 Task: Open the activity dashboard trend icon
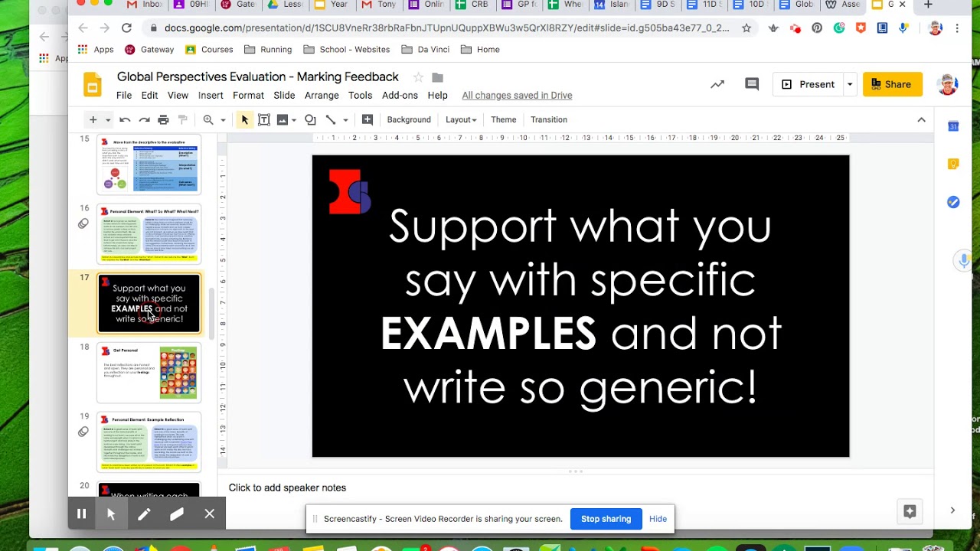(x=717, y=84)
